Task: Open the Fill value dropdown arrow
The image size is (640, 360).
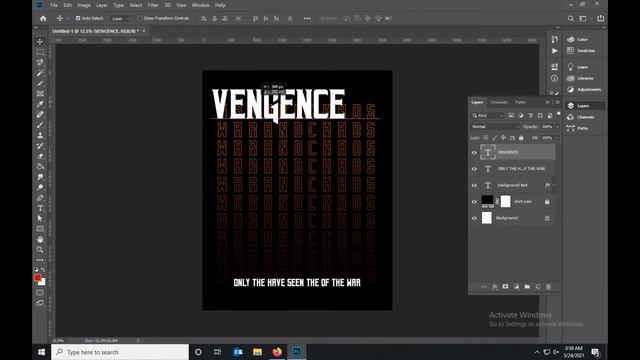Action: tap(558, 138)
